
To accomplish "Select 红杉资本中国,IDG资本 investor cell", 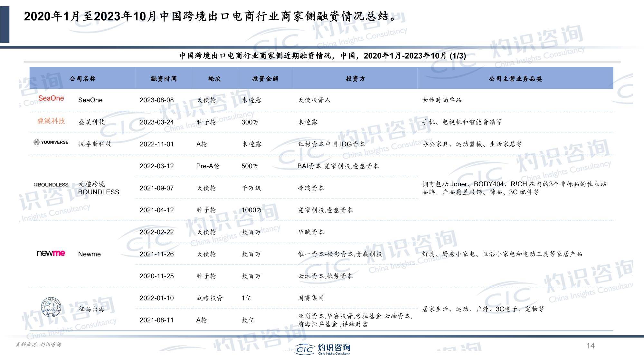I will click(331, 144).
